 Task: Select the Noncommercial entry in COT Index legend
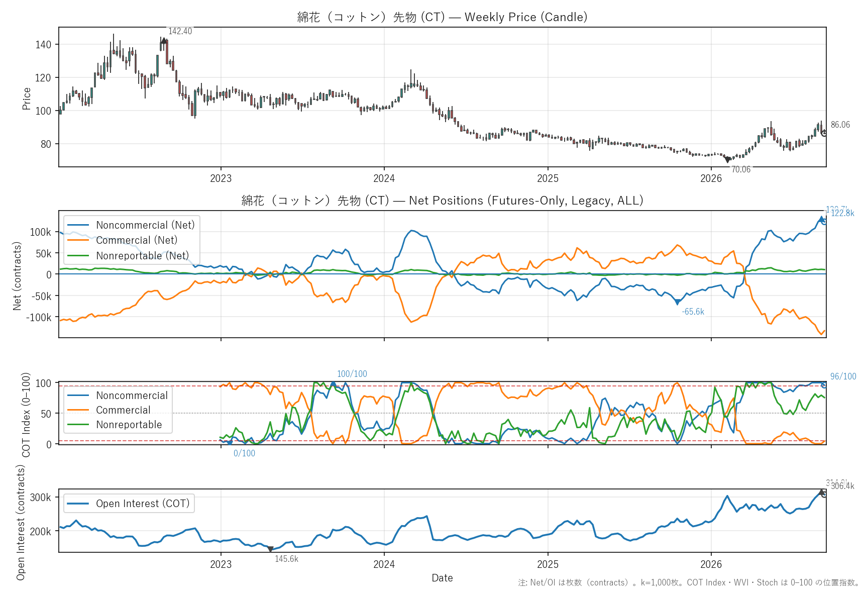[x=132, y=396]
